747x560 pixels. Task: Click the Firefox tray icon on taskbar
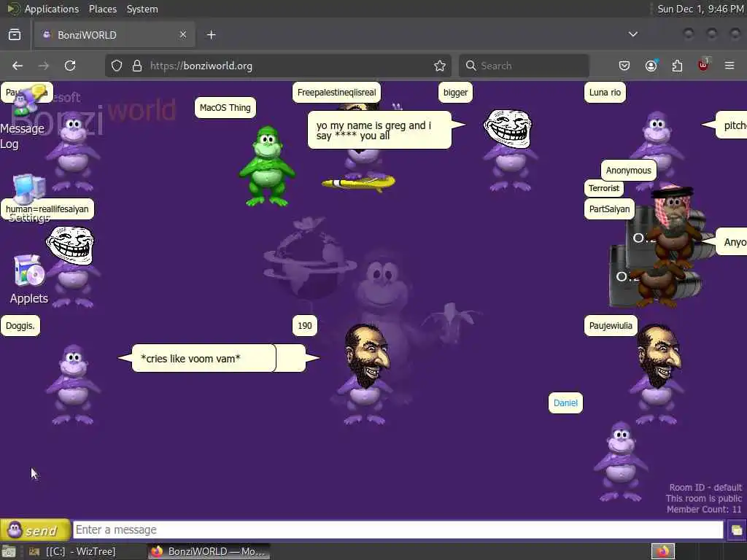pyautogui.click(x=662, y=551)
